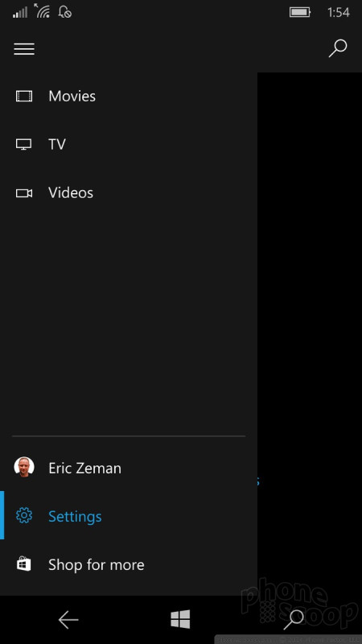Tap the battery indicator in status bar
The image size is (362, 644).
[x=299, y=12]
